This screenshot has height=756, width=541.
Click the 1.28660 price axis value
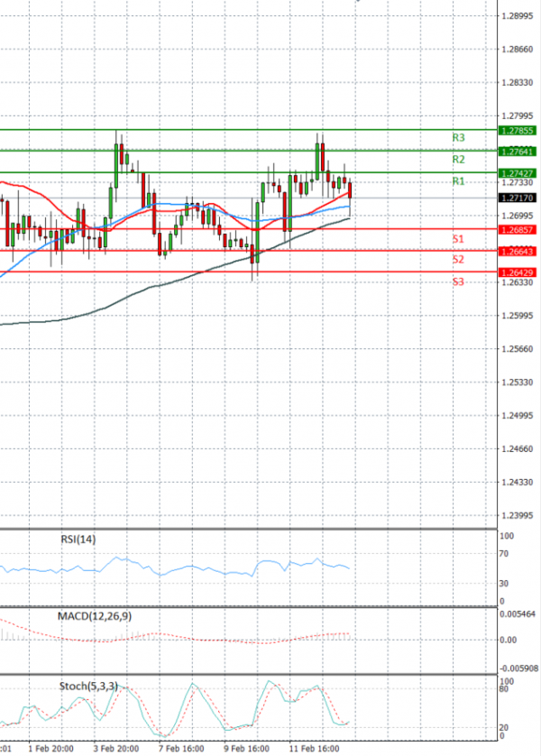click(518, 50)
